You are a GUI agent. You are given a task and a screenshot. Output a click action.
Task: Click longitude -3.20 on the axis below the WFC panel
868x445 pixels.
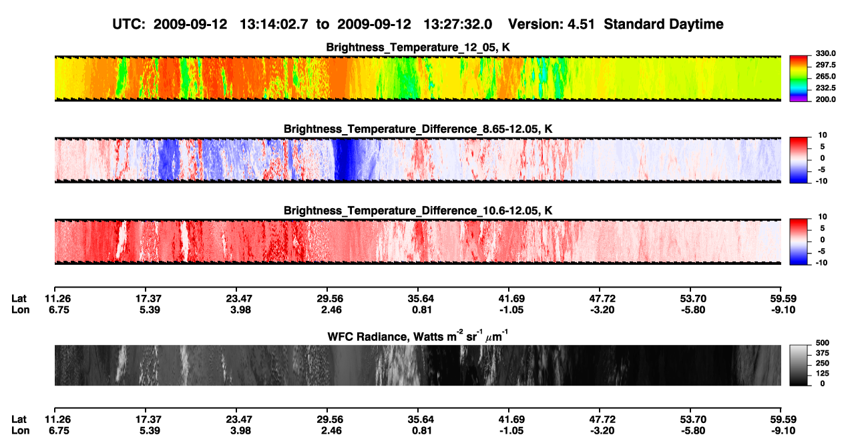click(x=602, y=430)
